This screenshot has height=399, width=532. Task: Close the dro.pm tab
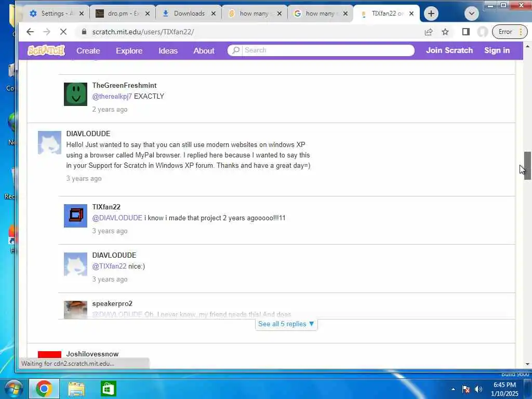click(148, 14)
